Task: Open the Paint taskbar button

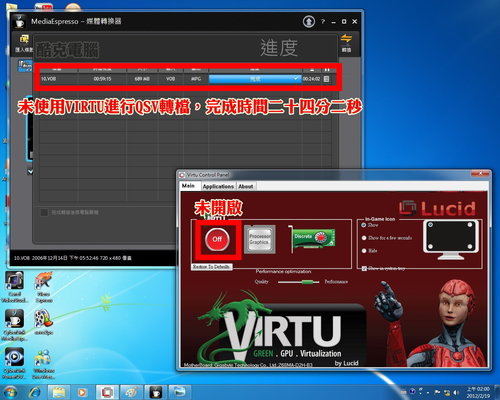Action: pyautogui.click(x=131, y=392)
